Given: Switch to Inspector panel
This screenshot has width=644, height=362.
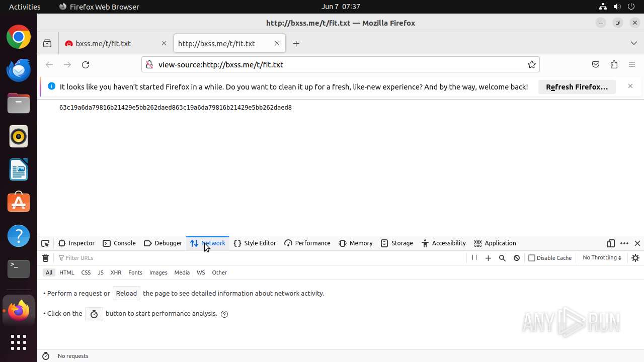Looking at the screenshot, I should (76, 243).
